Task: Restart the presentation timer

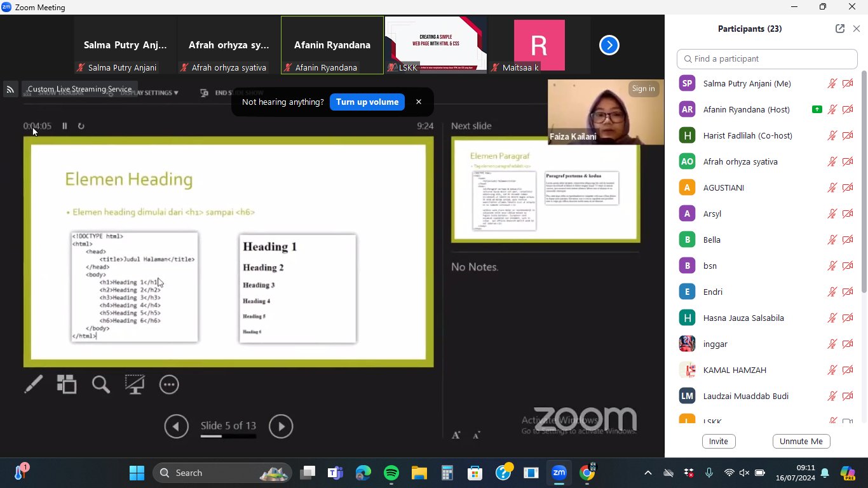Action: pyautogui.click(x=81, y=126)
